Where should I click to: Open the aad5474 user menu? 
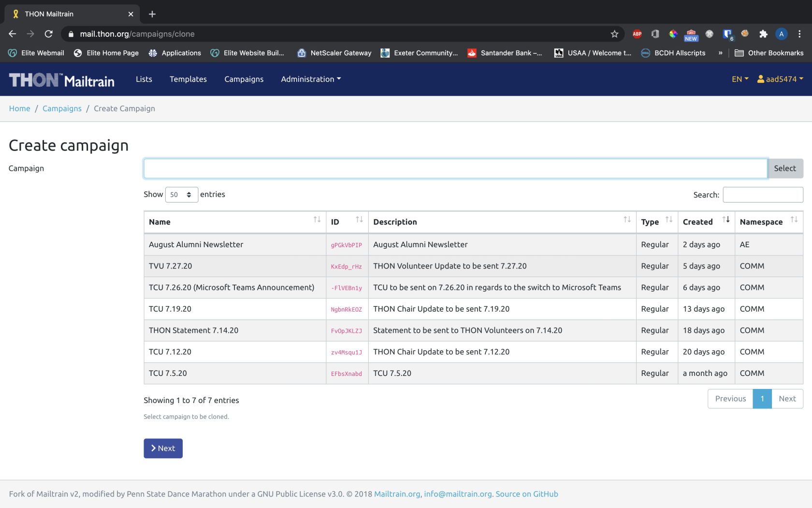click(780, 79)
